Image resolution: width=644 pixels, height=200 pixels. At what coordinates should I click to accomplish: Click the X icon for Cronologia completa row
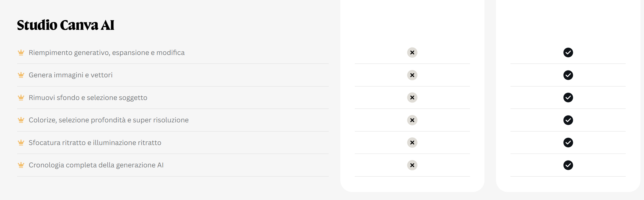[x=412, y=165]
